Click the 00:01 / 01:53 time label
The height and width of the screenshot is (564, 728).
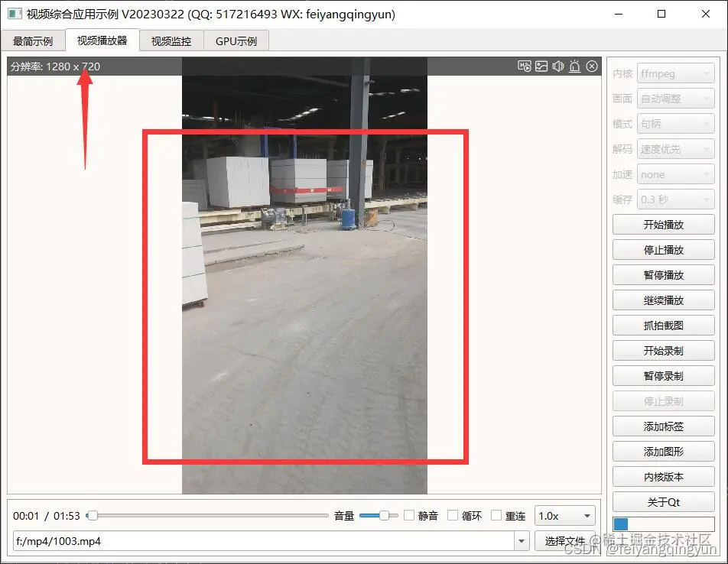pyautogui.click(x=47, y=516)
